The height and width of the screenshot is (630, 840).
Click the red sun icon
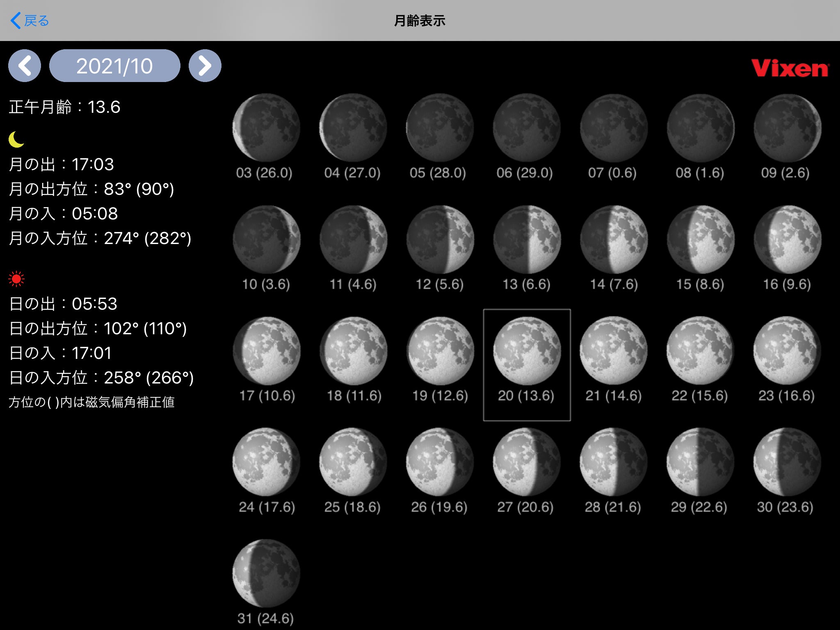click(x=16, y=279)
